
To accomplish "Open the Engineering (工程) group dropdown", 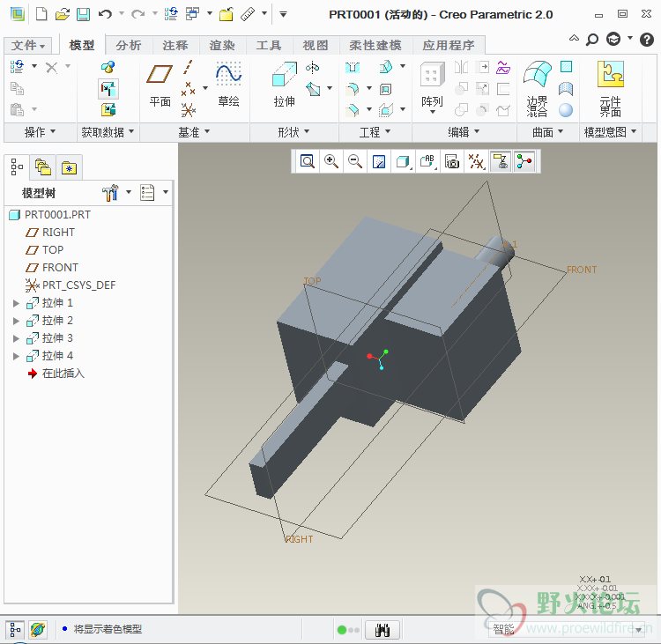I will (x=375, y=132).
